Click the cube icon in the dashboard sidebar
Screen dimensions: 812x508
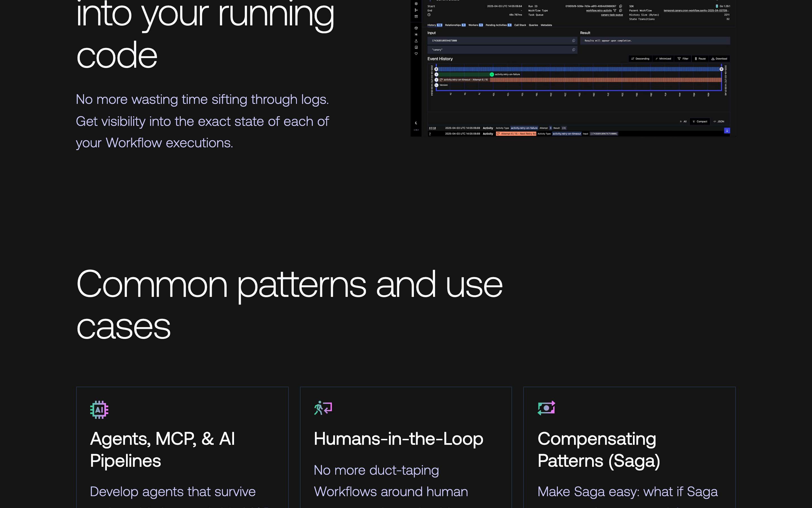[416, 28]
